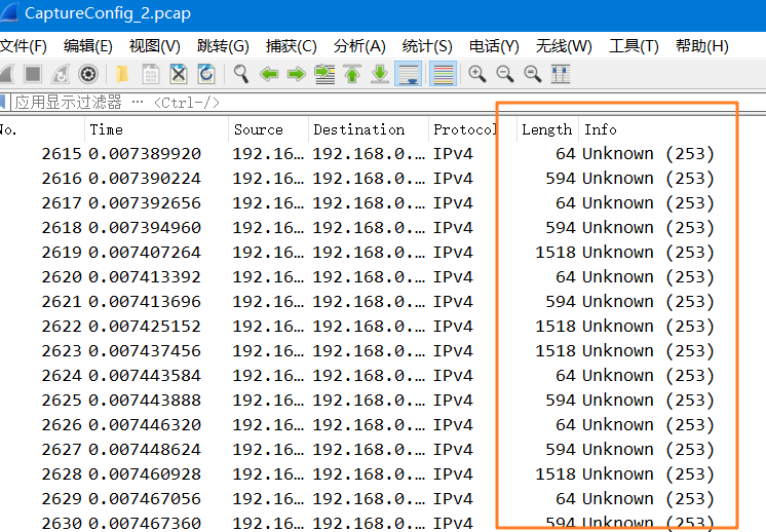Image resolution: width=766 pixels, height=532 pixels.
Task: Select packet row 2619 with length 1518
Action: point(383,253)
